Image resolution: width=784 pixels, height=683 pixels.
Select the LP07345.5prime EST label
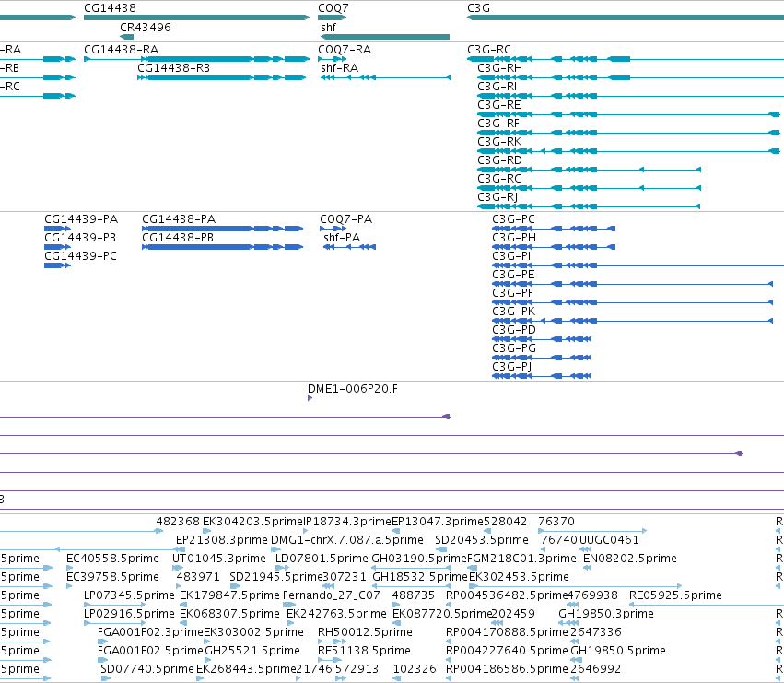(x=129, y=595)
